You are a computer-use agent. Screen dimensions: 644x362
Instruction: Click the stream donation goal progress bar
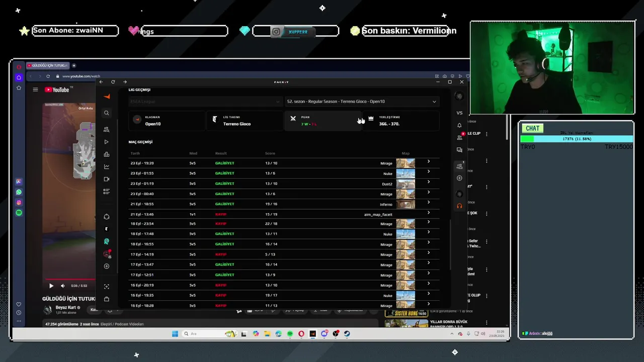click(577, 139)
